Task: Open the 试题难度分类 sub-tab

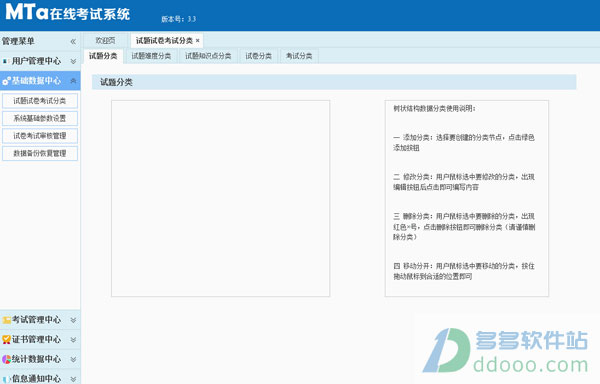Action: pos(151,56)
